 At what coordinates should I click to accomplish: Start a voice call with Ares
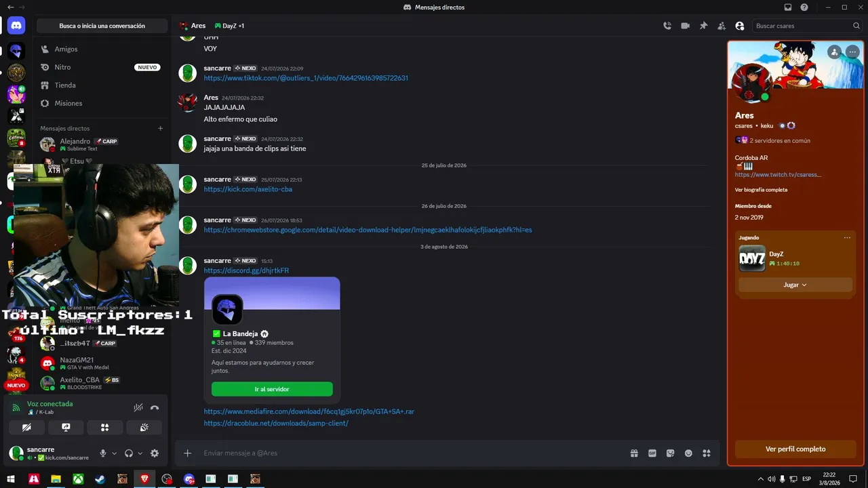[667, 26]
